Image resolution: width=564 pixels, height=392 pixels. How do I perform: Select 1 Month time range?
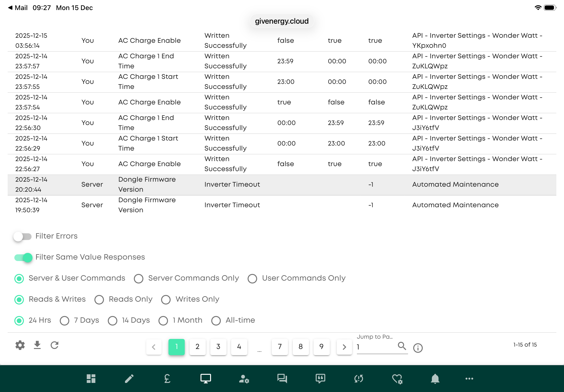(x=163, y=321)
